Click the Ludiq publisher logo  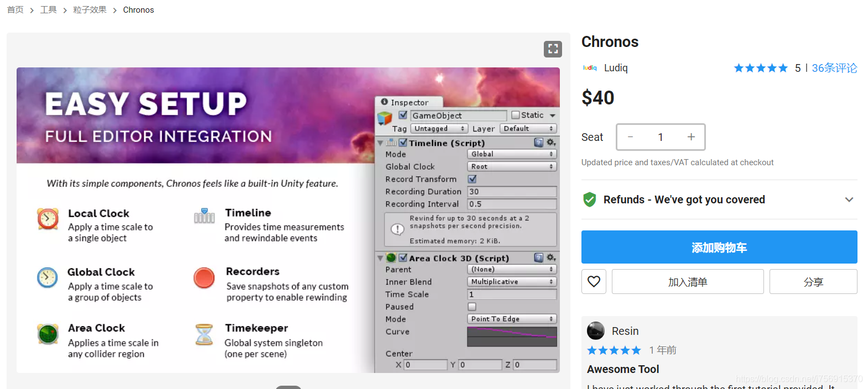click(590, 68)
